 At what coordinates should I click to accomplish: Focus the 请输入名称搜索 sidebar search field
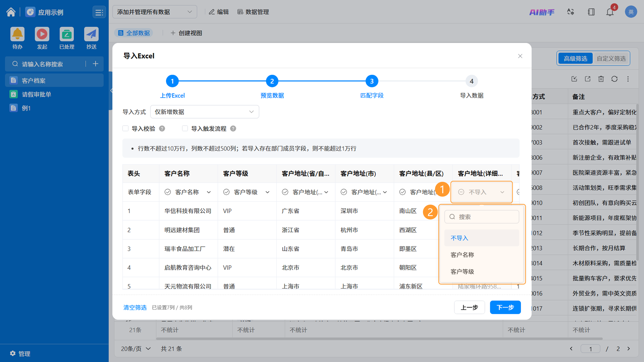(47, 64)
